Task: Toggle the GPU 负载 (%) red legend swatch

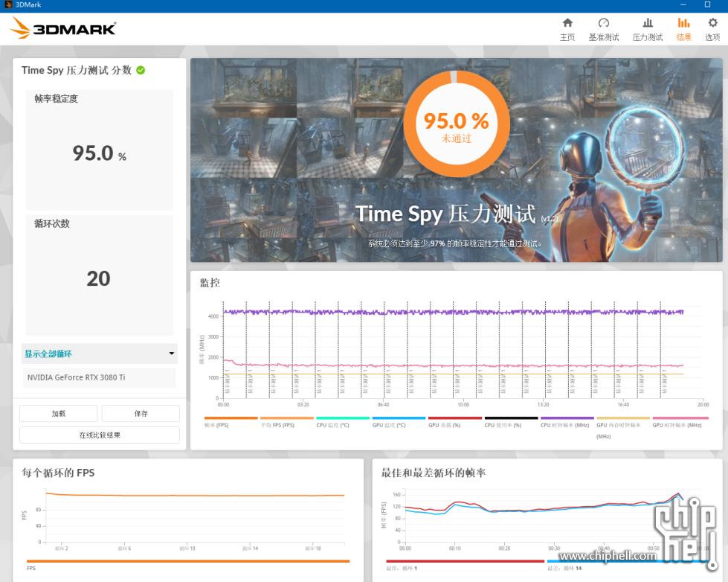Action: [455, 418]
